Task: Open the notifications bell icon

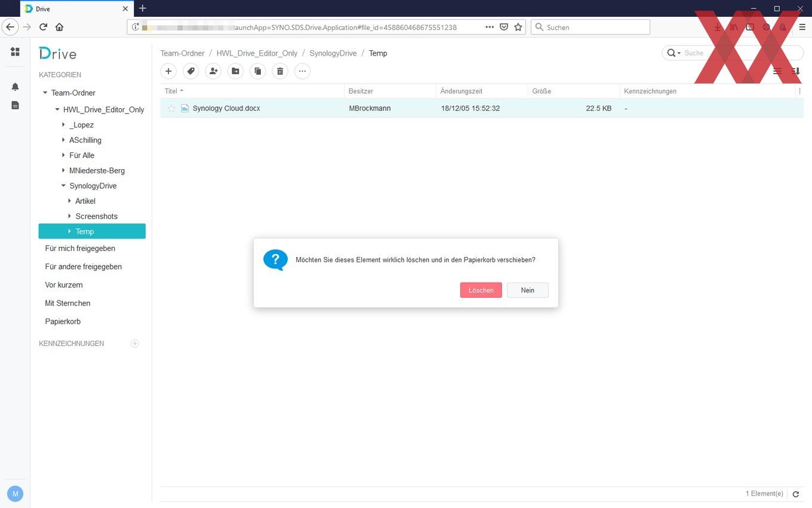Action: tap(15, 87)
